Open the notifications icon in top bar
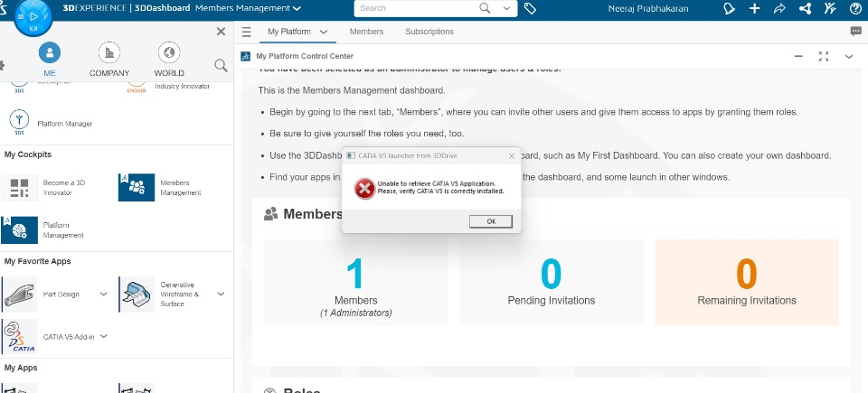Image resolution: width=868 pixels, height=393 pixels. click(729, 8)
